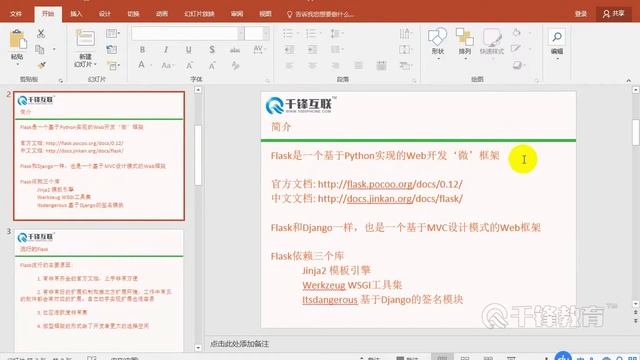
Task: Switch to the Animations tab
Action: 162,14
